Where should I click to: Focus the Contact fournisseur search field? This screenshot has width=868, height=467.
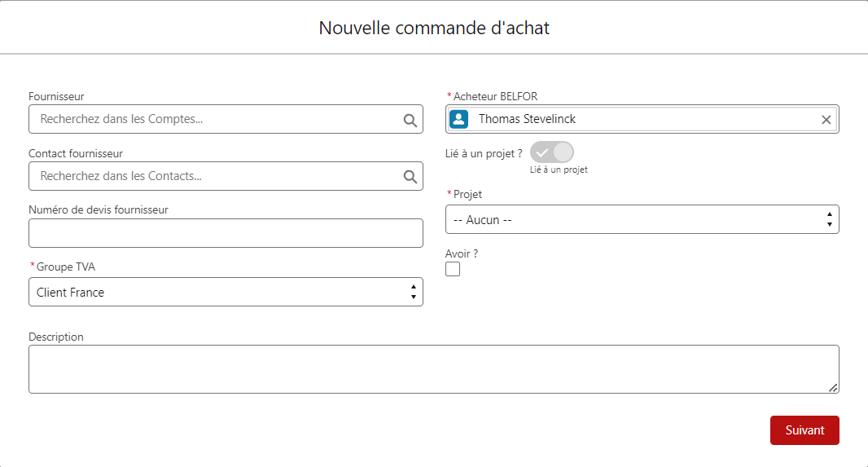(x=226, y=176)
